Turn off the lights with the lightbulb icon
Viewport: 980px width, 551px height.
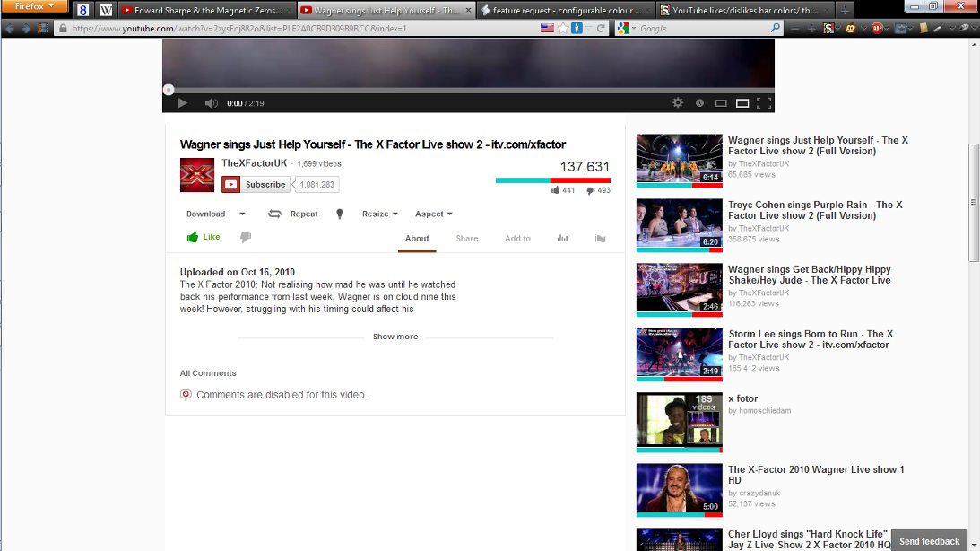pos(339,214)
